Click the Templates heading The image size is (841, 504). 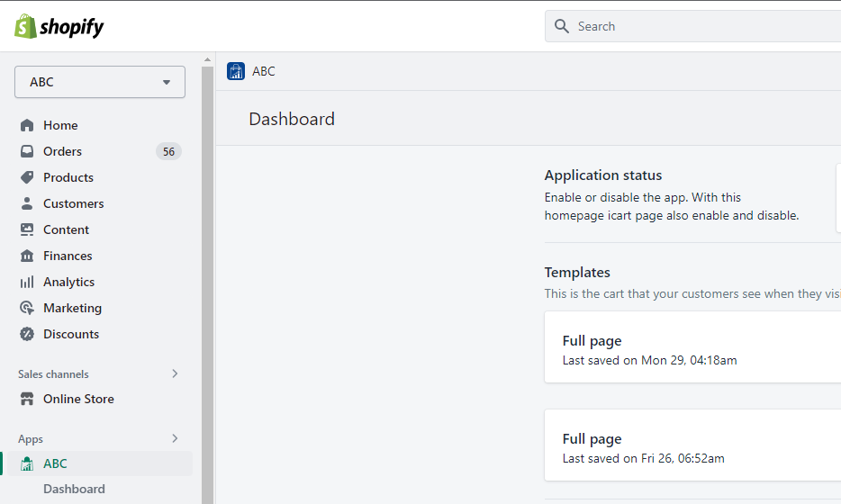point(577,273)
